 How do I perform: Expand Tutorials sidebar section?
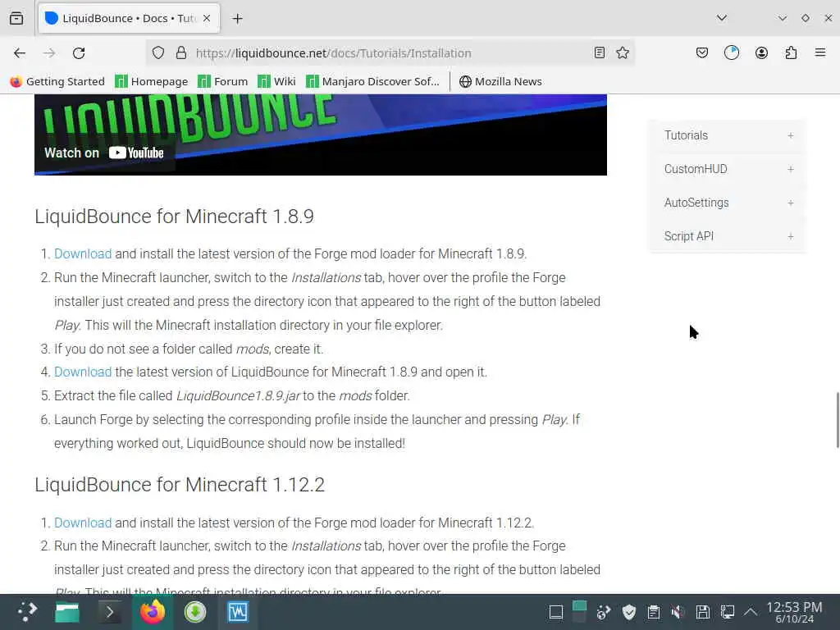point(790,135)
